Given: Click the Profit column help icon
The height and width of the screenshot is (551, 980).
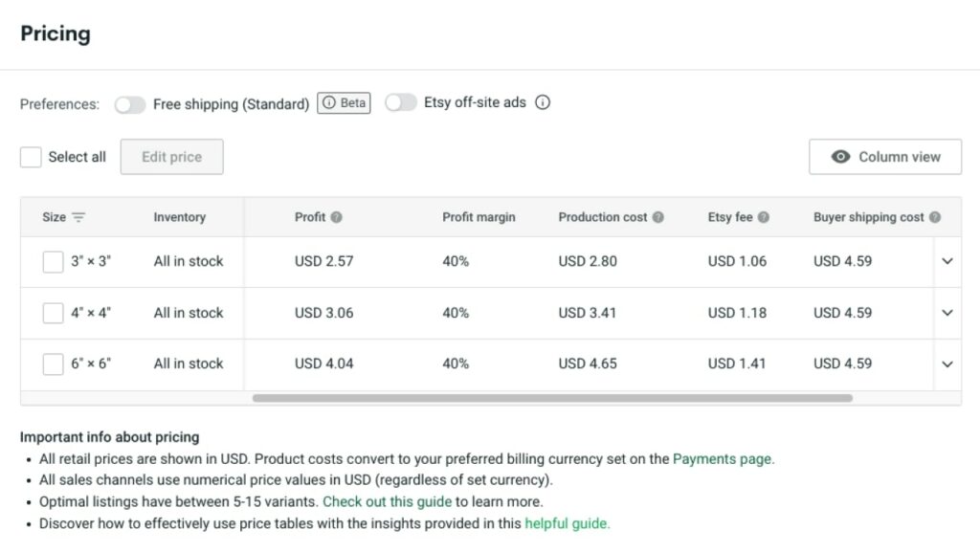Looking at the screenshot, I should (x=337, y=217).
